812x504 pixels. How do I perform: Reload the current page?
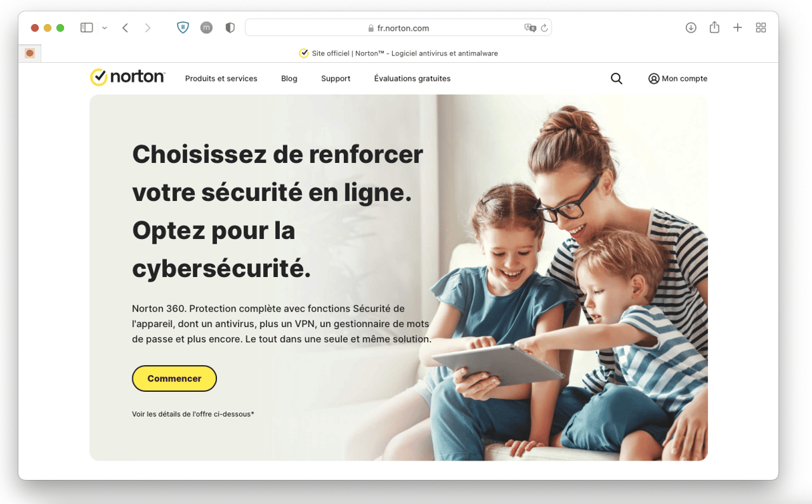tap(544, 28)
